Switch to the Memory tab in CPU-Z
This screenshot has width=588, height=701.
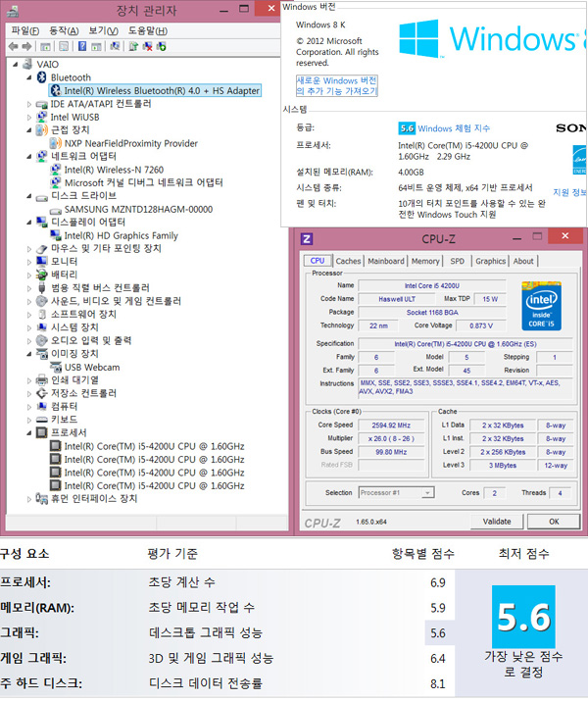[x=425, y=261]
